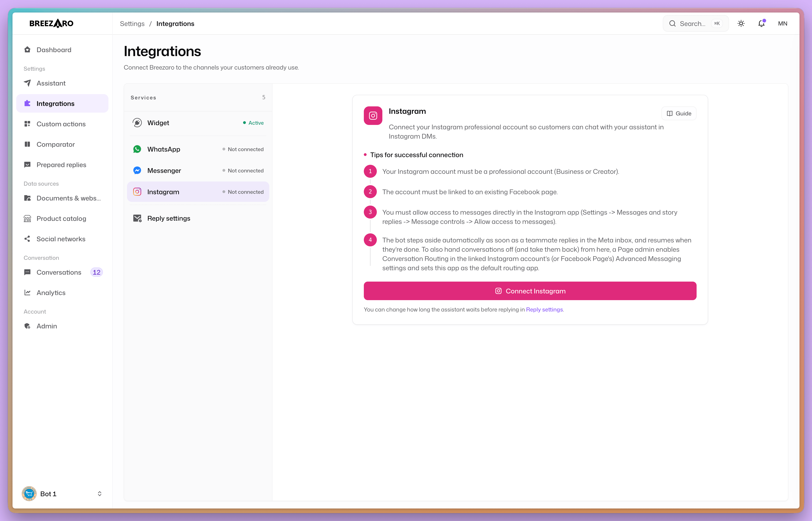Follow the Reply settings link below button
812x521 pixels.
point(544,309)
